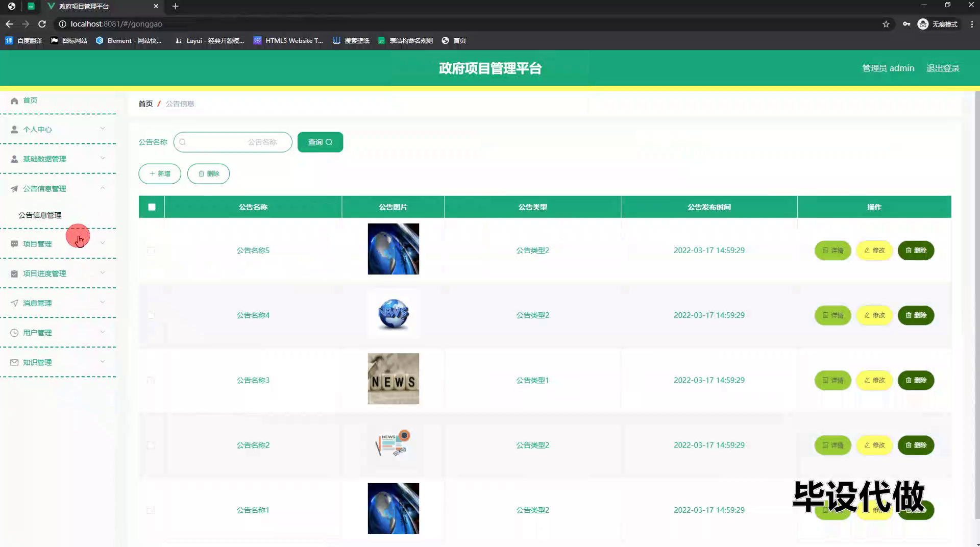Open 公告名称4 globe news thumbnail

coord(393,314)
